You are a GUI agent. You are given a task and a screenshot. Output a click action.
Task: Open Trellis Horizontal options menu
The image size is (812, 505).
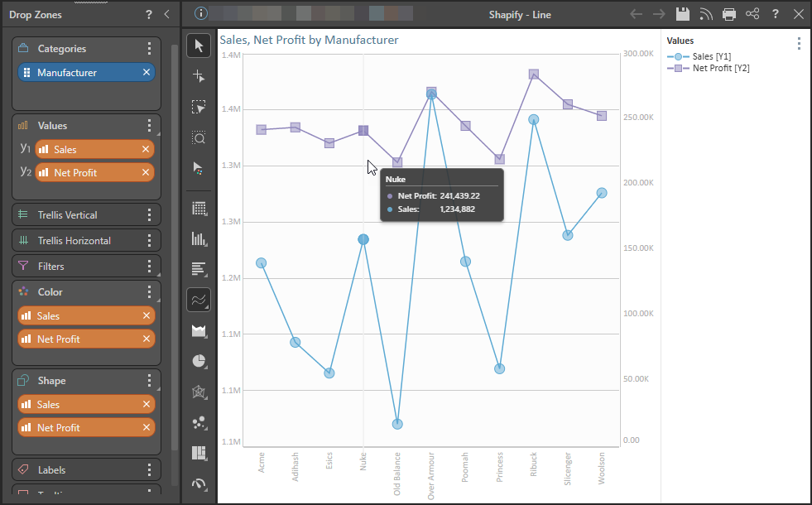tap(149, 240)
